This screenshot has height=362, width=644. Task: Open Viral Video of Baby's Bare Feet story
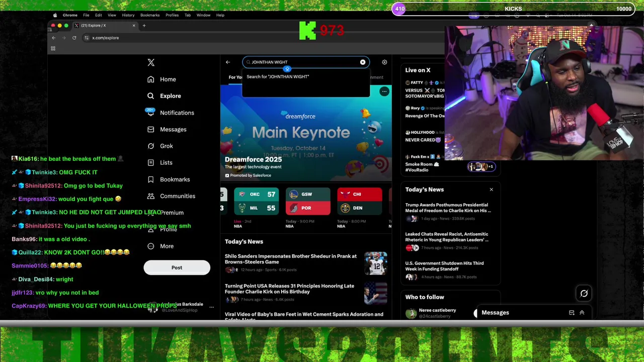306,316
